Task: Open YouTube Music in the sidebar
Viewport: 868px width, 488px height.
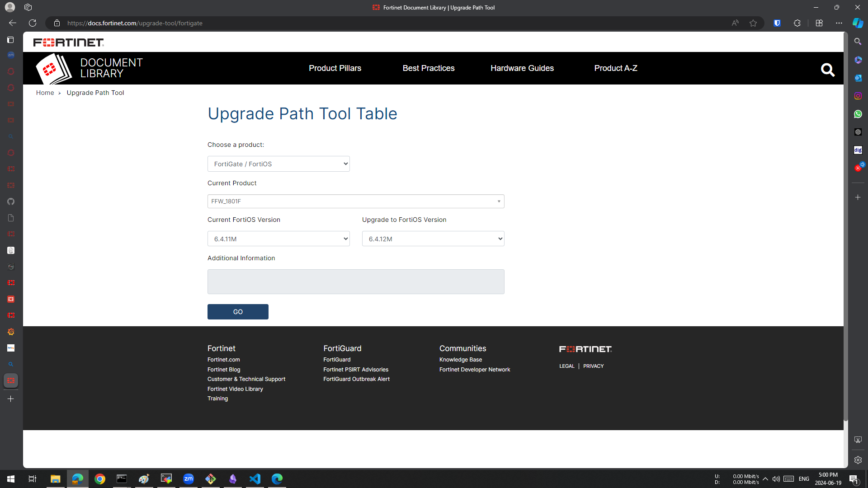Action: click(858, 168)
